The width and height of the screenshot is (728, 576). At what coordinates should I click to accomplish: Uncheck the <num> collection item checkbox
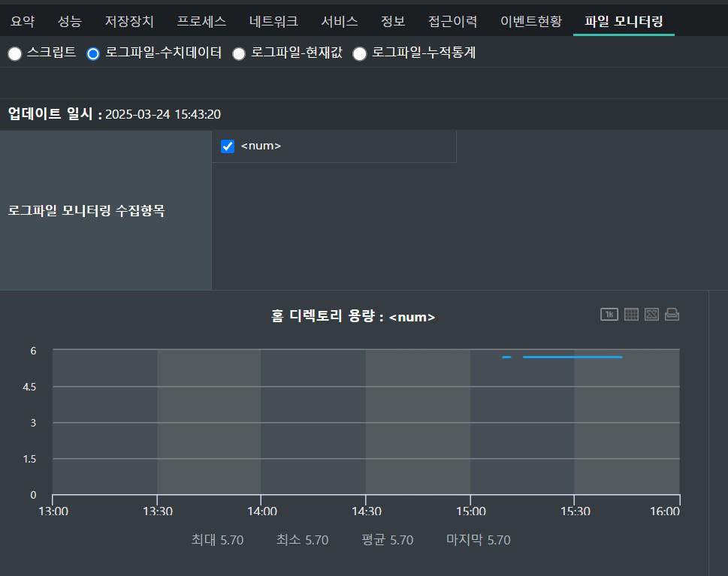coord(228,146)
